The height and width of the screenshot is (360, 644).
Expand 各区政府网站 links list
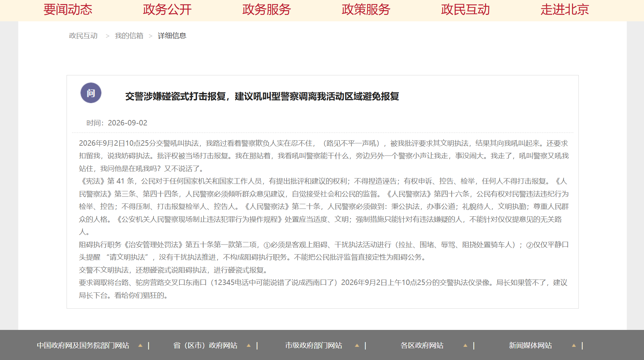coord(422,345)
